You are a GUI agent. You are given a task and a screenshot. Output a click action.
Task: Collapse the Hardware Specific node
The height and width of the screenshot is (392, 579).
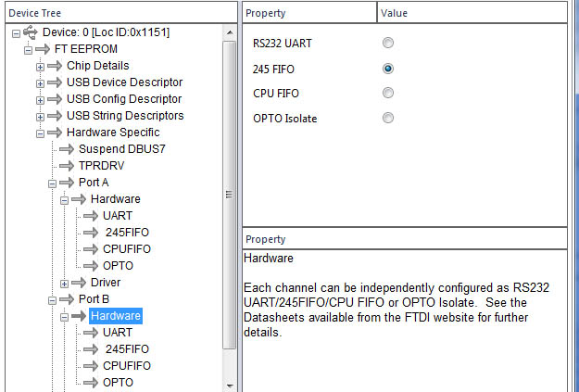(x=40, y=133)
